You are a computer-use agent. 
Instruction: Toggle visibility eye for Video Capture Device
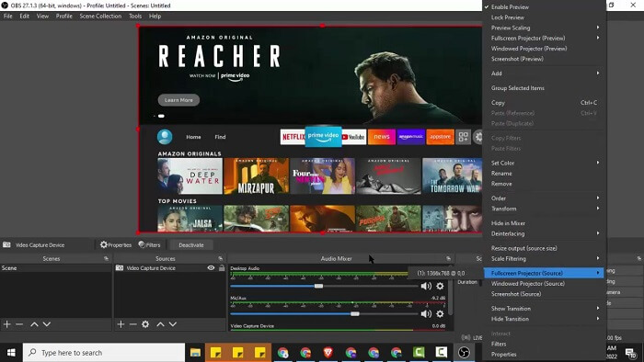[x=211, y=267]
